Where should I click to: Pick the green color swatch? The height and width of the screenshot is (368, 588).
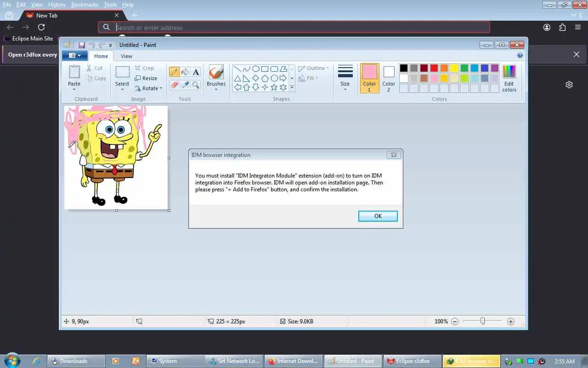[x=464, y=68]
